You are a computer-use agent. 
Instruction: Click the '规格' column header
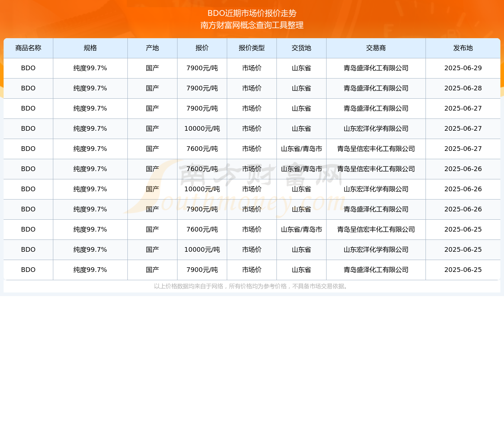pyautogui.click(x=90, y=48)
